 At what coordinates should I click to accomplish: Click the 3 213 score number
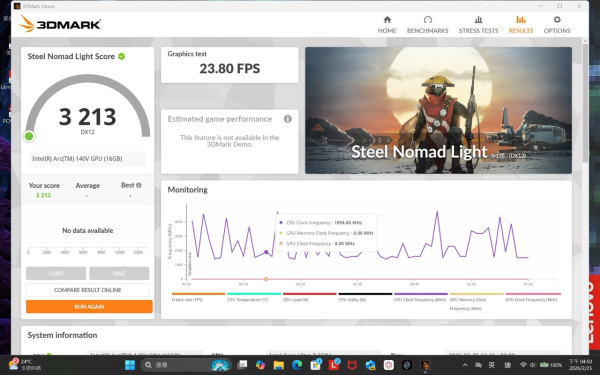point(87,117)
